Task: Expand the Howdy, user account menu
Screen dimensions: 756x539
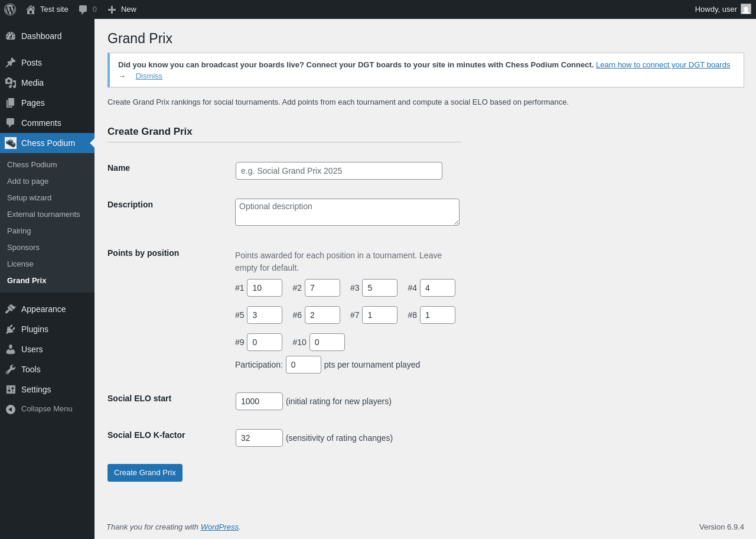Action: pyautogui.click(x=716, y=9)
